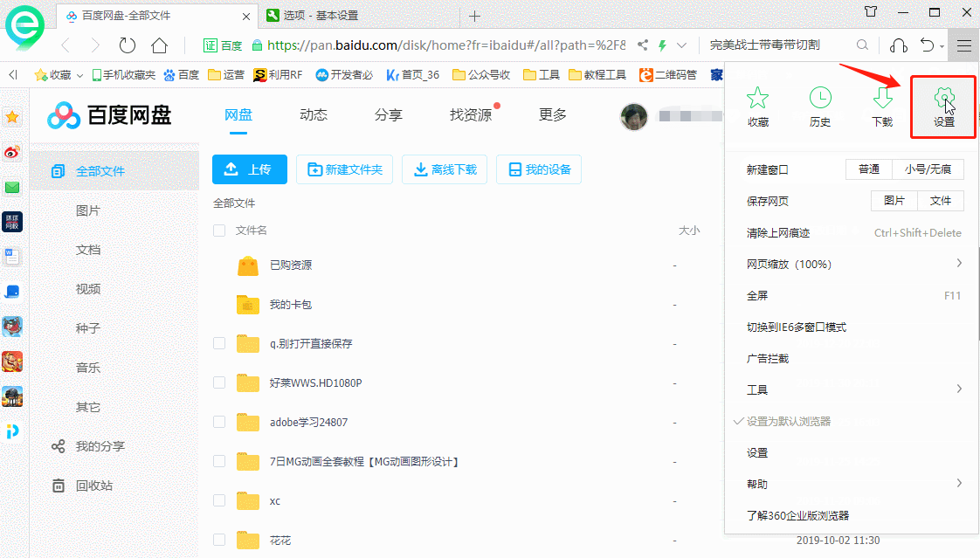Open the green mail icon in the sidebar

click(x=11, y=187)
